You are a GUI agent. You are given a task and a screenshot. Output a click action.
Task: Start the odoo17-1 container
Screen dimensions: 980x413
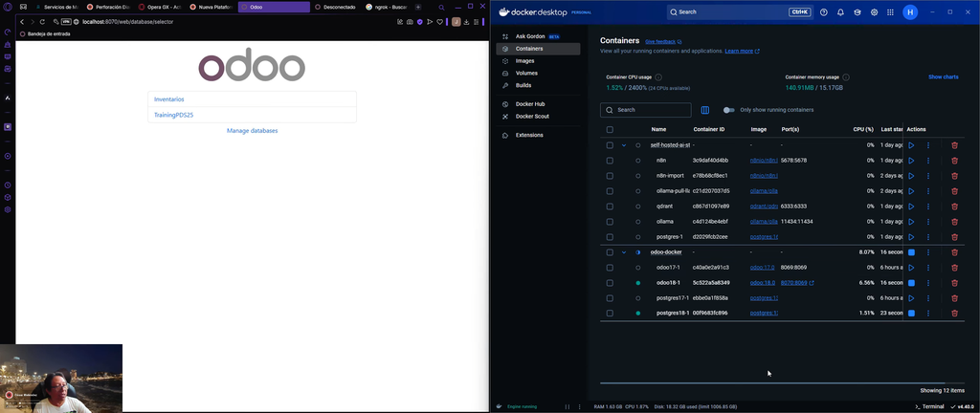(x=911, y=268)
